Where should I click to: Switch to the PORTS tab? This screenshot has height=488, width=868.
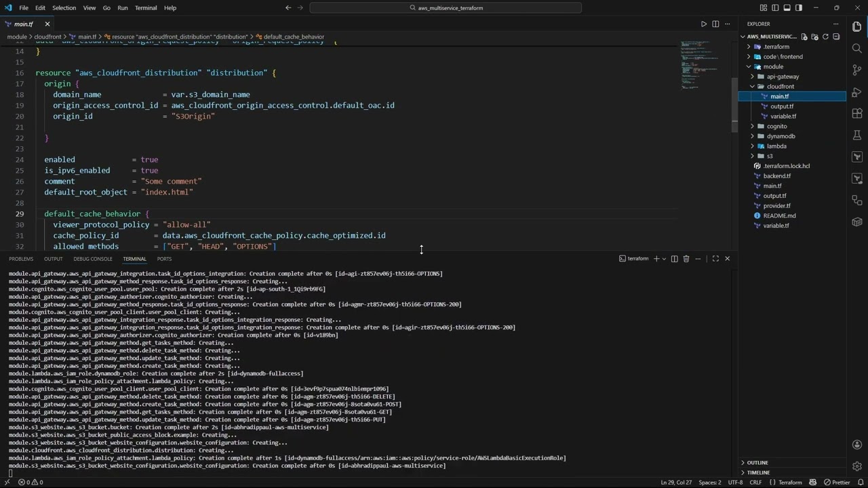(164, 259)
